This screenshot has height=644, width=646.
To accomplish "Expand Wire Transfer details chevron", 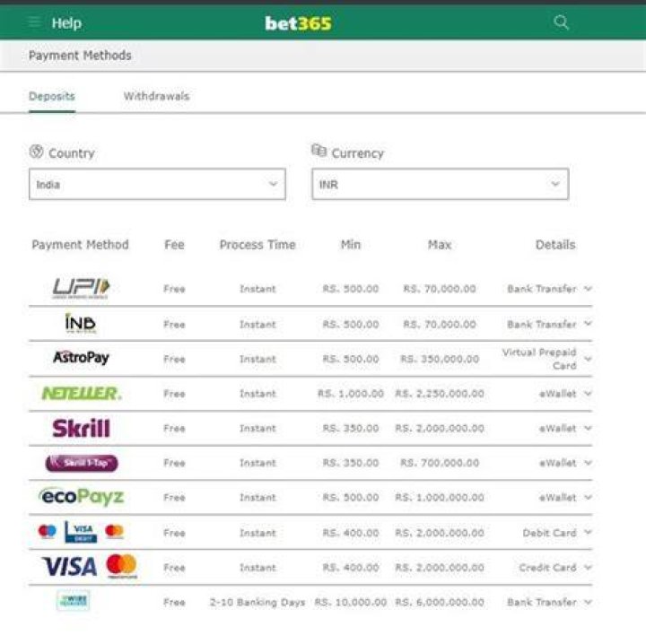I will point(588,602).
